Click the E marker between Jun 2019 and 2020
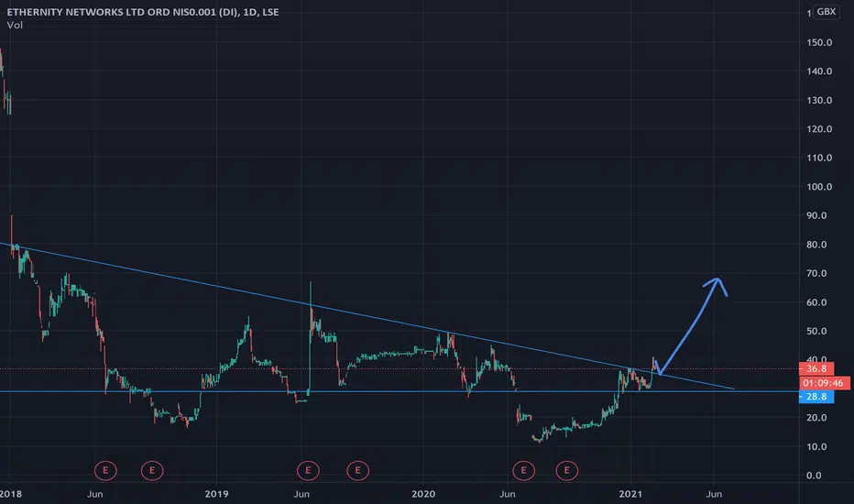 358,470
